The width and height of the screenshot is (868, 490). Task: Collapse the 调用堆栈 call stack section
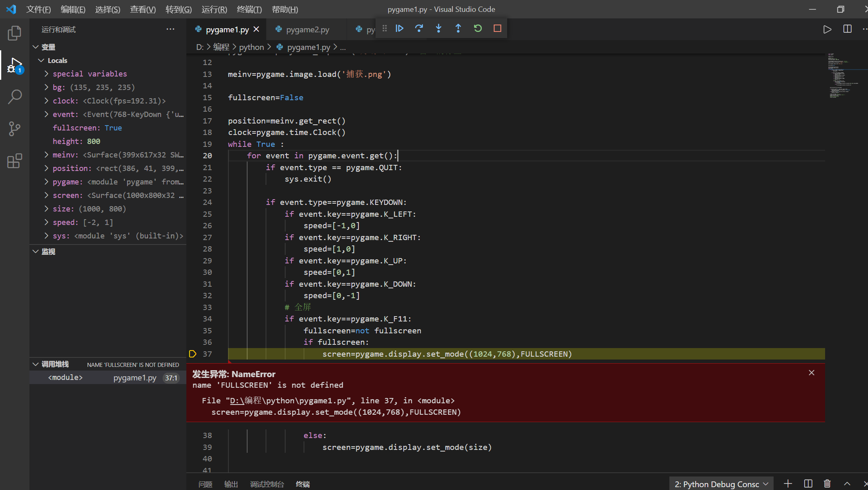[x=36, y=364]
